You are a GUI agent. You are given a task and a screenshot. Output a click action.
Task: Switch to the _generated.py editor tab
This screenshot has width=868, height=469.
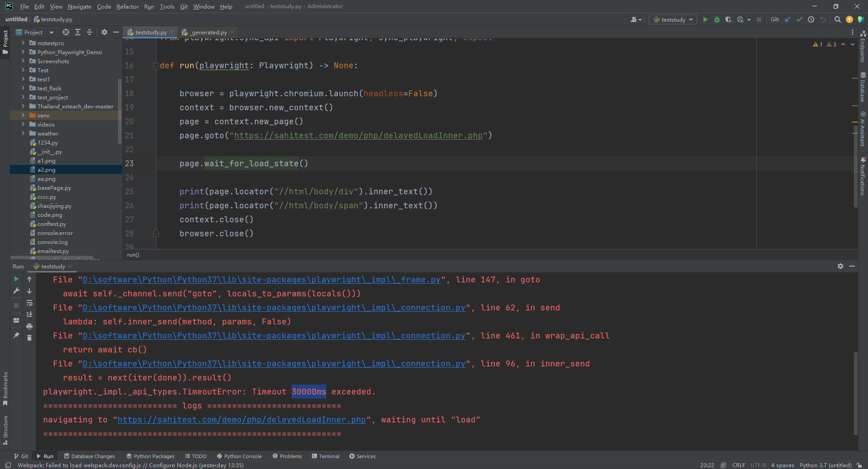click(208, 32)
